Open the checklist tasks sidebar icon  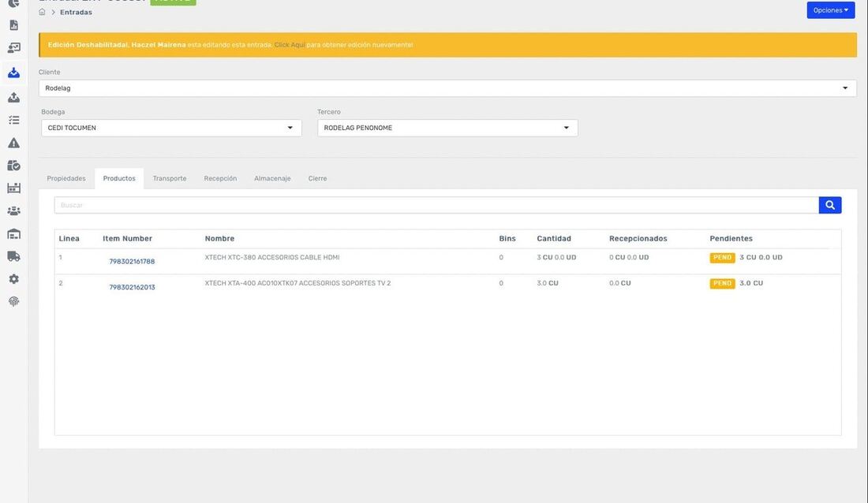pyautogui.click(x=14, y=120)
